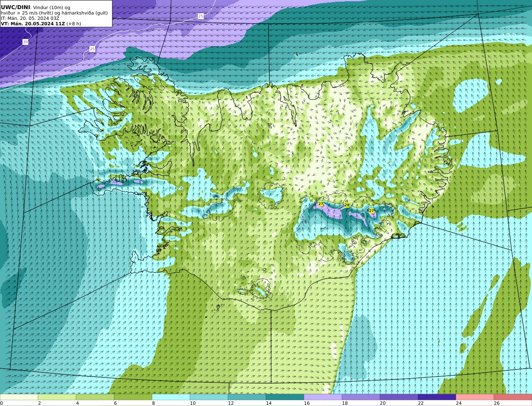
Task: Click the 12–14 m/s teal legend swatch
Action: pyautogui.click(x=247, y=397)
